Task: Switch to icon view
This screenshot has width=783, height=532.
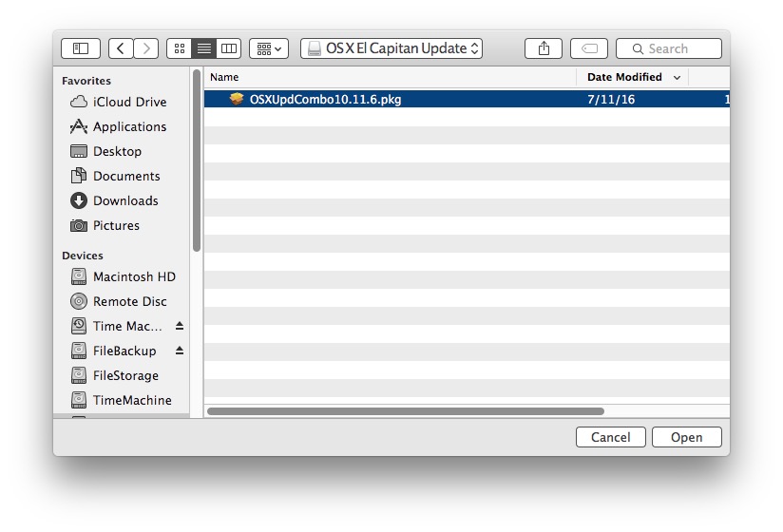Action: click(179, 48)
